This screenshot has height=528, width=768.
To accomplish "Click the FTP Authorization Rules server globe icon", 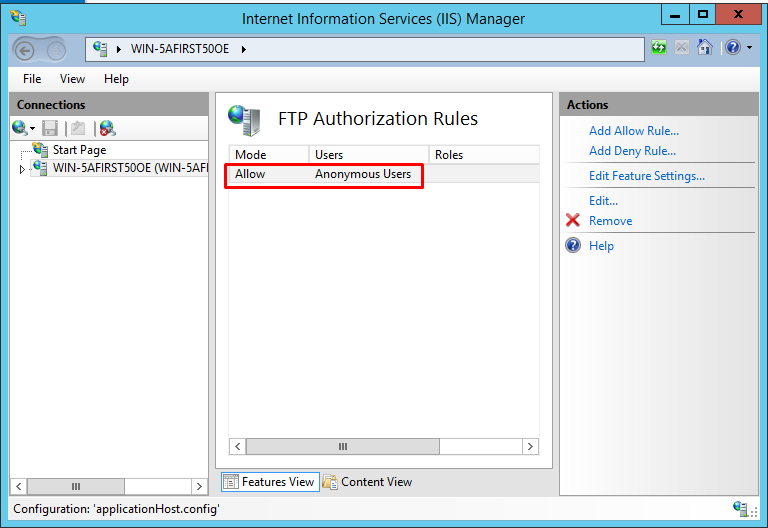I will point(244,120).
